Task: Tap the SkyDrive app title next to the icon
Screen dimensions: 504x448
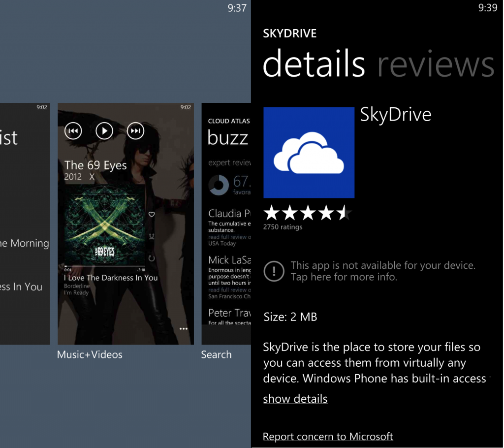Action: point(396,115)
